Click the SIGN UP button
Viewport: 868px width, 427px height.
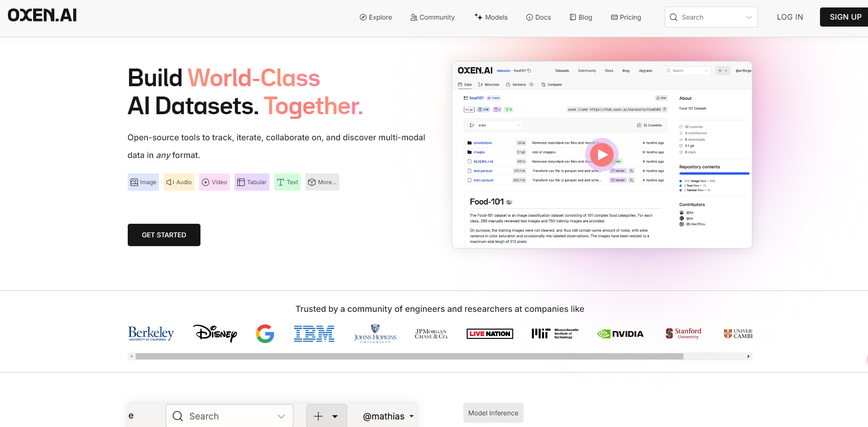[x=845, y=17]
